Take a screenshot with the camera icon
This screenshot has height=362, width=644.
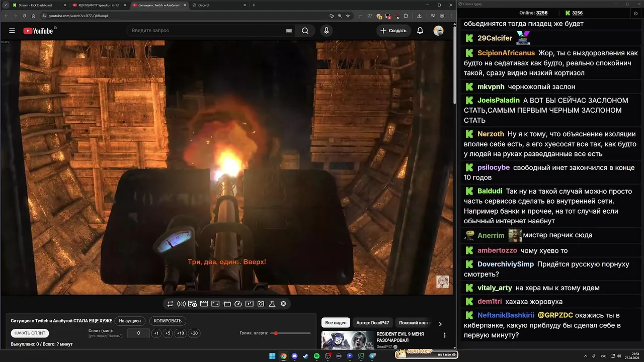tap(261, 304)
